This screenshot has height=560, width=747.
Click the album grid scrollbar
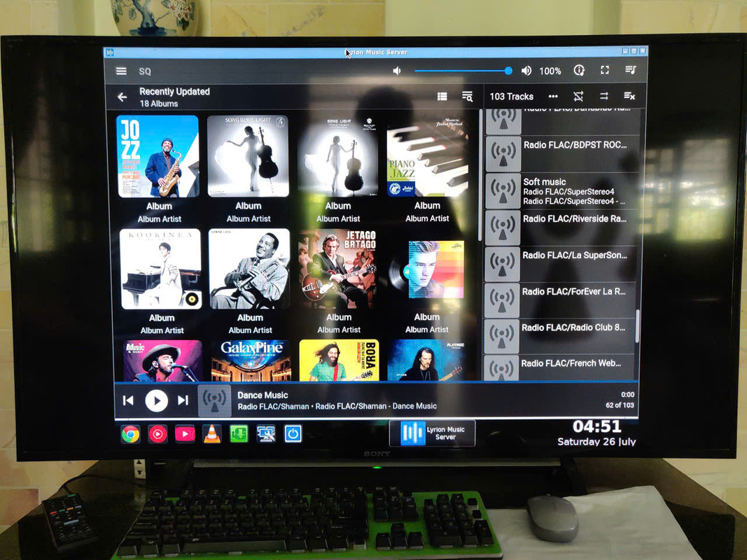pos(480,175)
